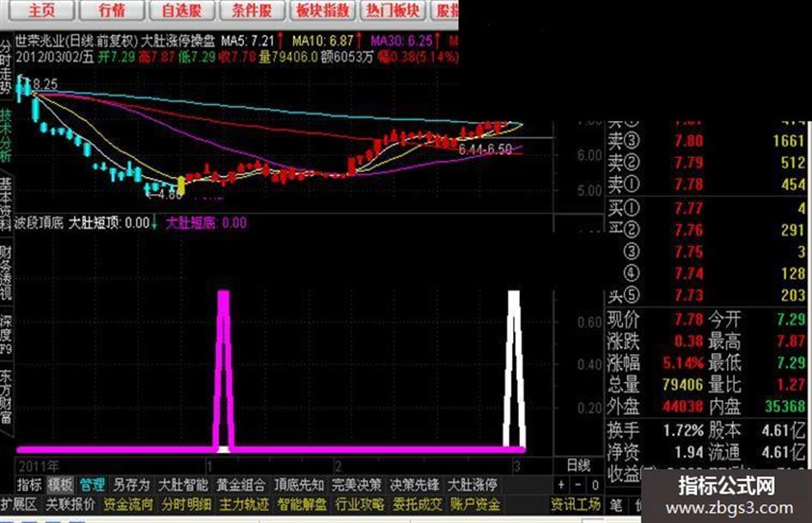The height and width of the screenshot is (523, 812).
Task: Click the 日线 daily period label
Action: click(578, 465)
